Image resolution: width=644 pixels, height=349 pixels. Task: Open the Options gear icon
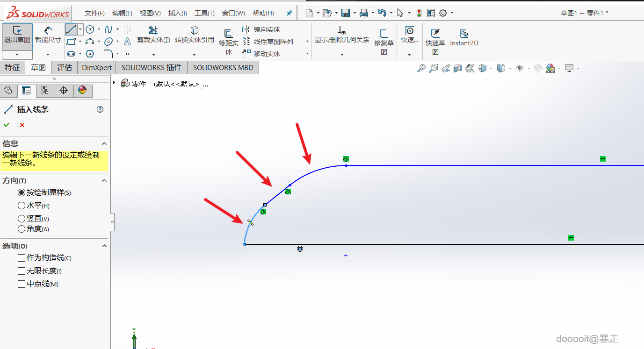pyautogui.click(x=443, y=13)
